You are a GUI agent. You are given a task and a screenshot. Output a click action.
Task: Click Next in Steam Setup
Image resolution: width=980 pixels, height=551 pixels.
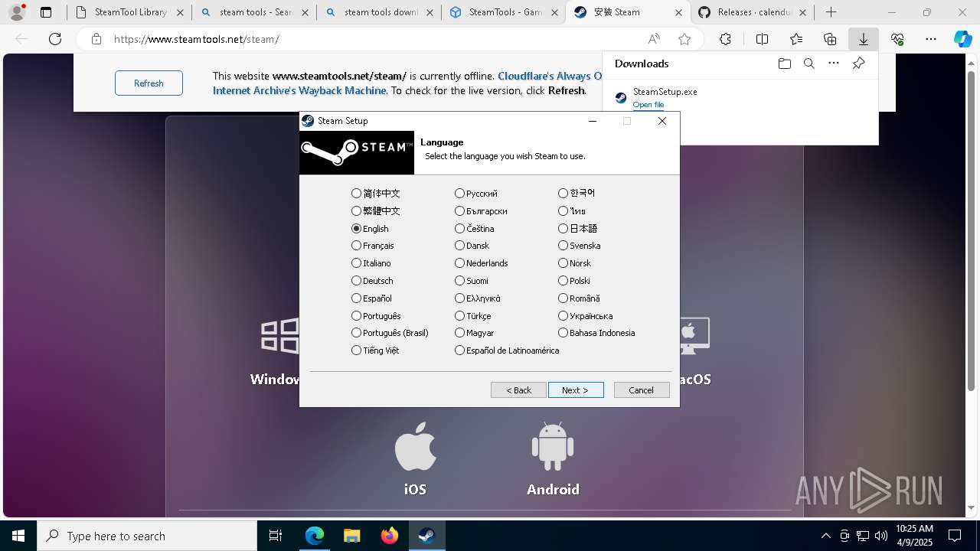click(576, 390)
